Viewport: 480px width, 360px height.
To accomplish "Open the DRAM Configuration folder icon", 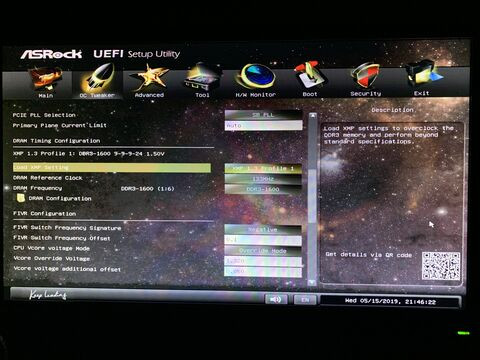I will coord(21,198).
